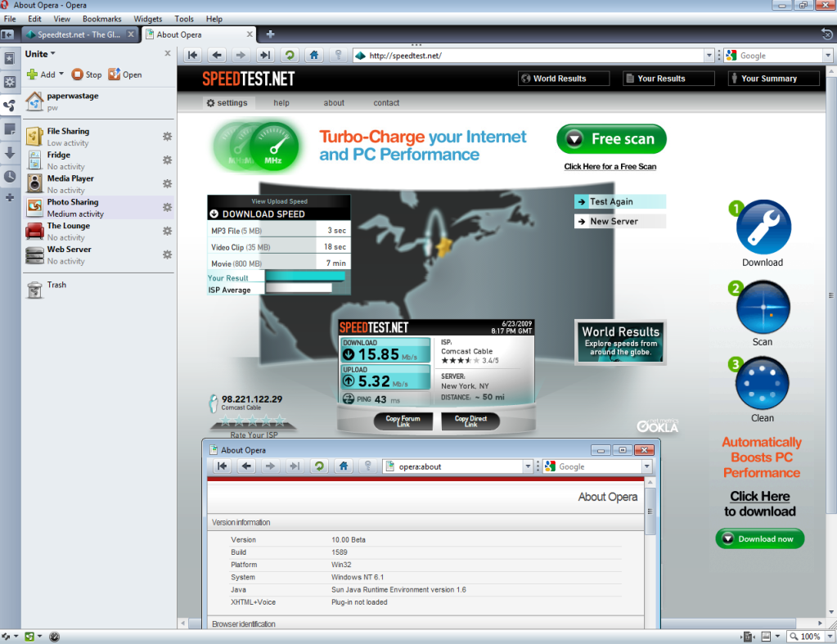
Task: Open the Notes panel icon in the left strip
Action: [x=10, y=128]
